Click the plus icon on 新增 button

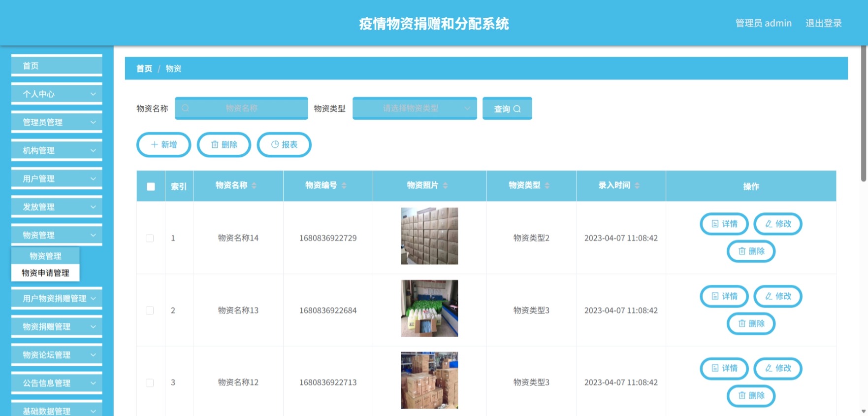click(155, 144)
